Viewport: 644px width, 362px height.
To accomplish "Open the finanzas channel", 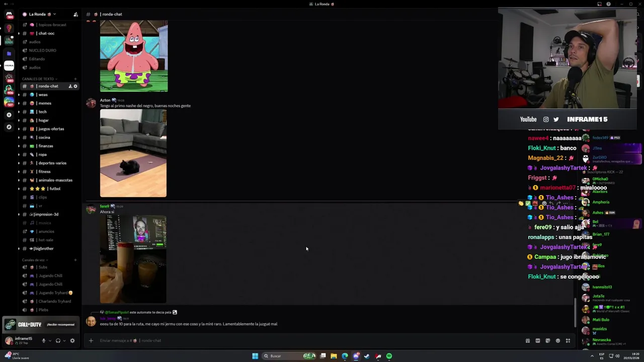I will point(50,146).
